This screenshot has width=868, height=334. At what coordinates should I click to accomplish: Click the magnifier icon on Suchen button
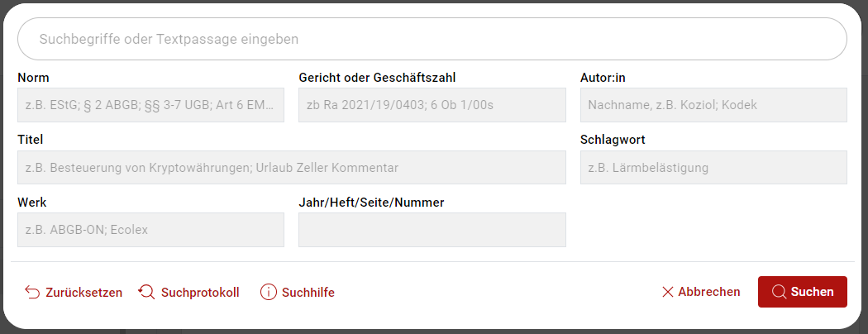click(779, 292)
